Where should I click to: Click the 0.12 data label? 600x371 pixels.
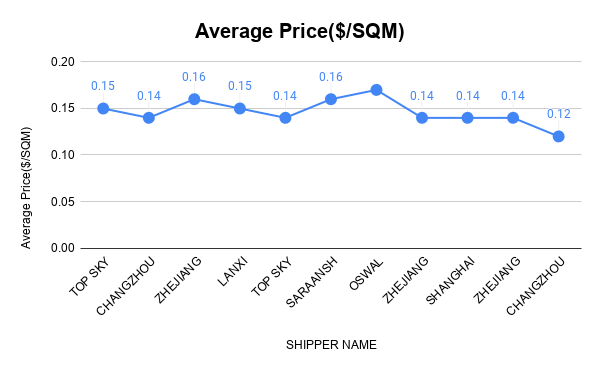click(x=559, y=114)
